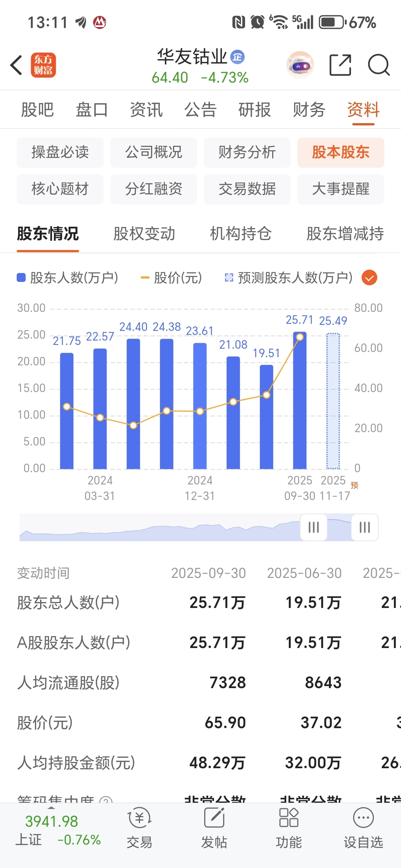Select the 25.71 bar for 2025-09-30
This screenshot has height=868, width=401.
(x=300, y=400)
